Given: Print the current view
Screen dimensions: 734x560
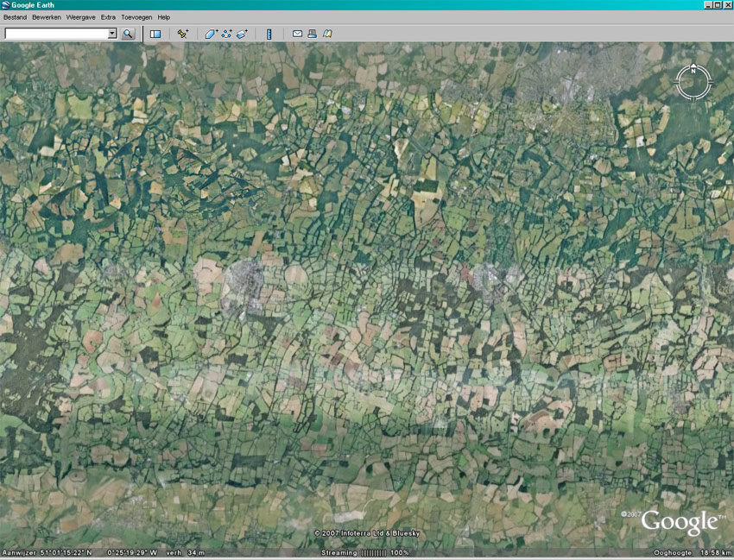Looking at the screenshot, I should 313,34.
